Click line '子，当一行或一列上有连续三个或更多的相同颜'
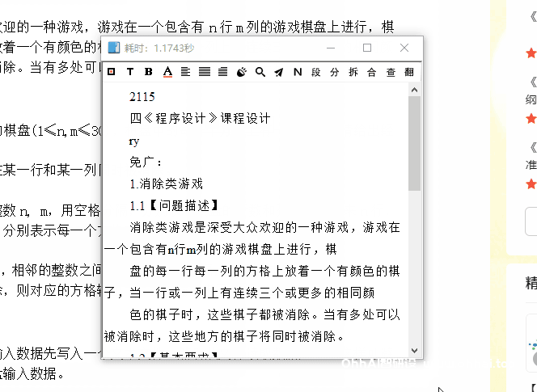 (x=239, y=293)
